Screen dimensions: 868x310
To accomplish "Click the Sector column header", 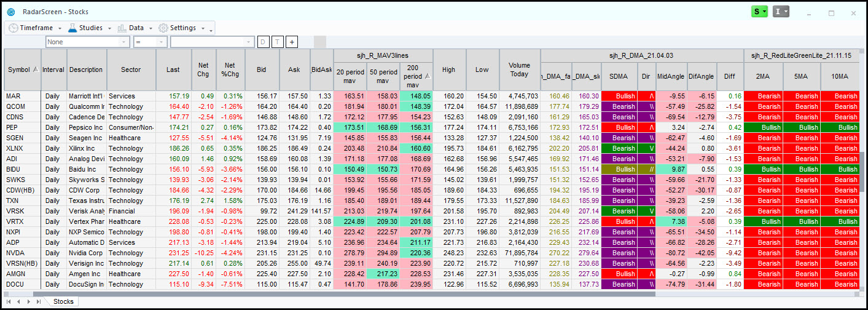I will [x=131, y=70].
